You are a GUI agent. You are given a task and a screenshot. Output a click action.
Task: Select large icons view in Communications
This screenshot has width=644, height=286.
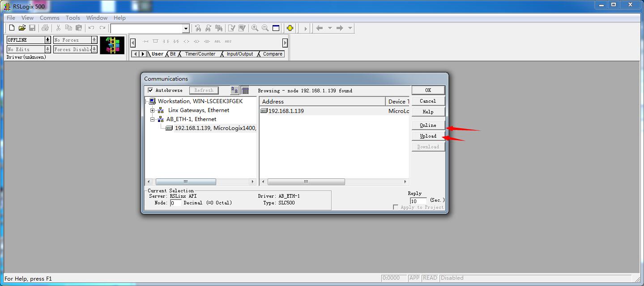pos(235,90)
